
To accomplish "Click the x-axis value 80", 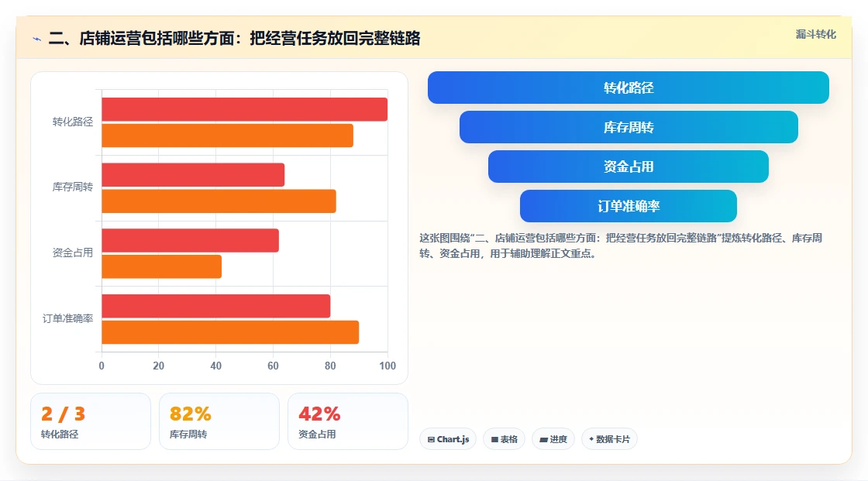I will pos(330,366).
